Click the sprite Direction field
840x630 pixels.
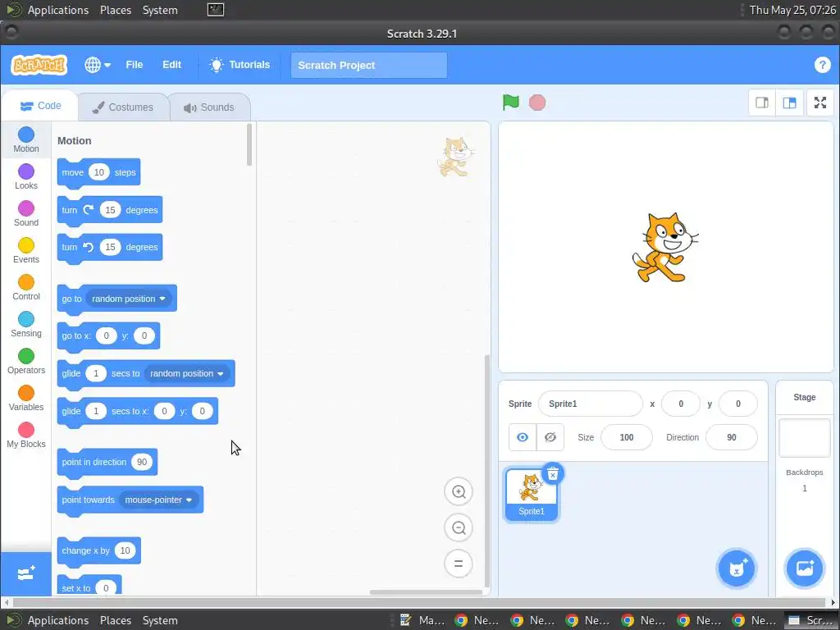coord(731,437)
